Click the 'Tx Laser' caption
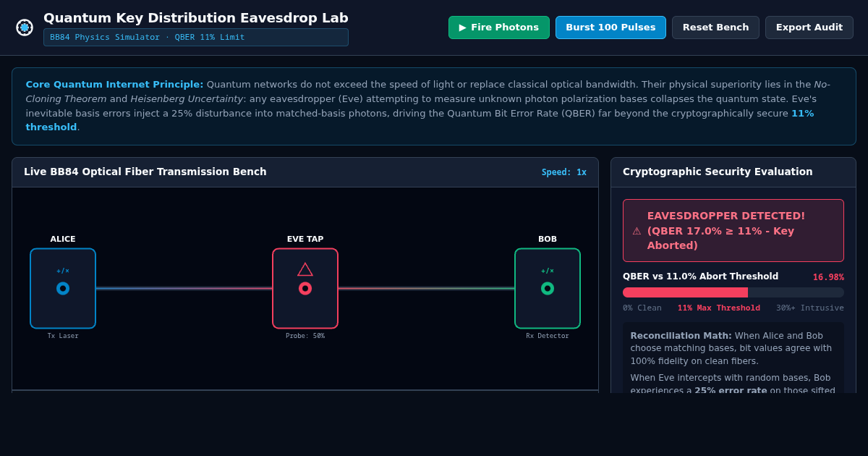Image resolution: width=868 pixels, height=456 pixels. pos(63,336)
